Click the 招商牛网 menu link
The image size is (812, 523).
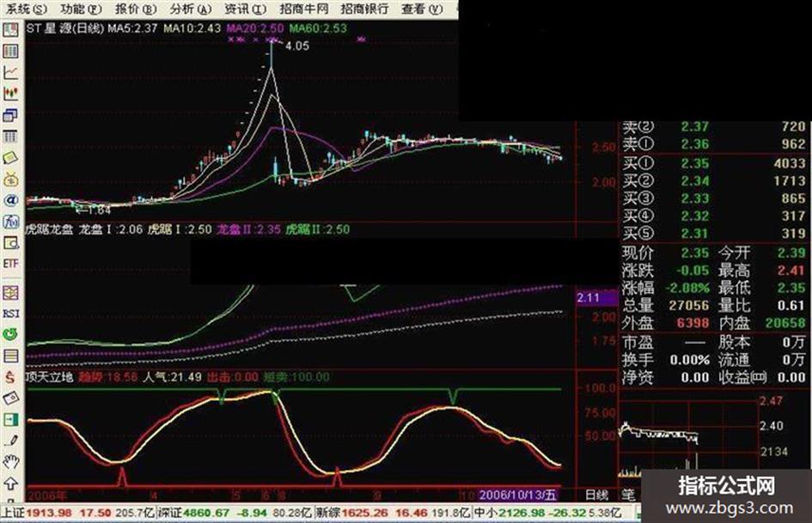[304, 9]
